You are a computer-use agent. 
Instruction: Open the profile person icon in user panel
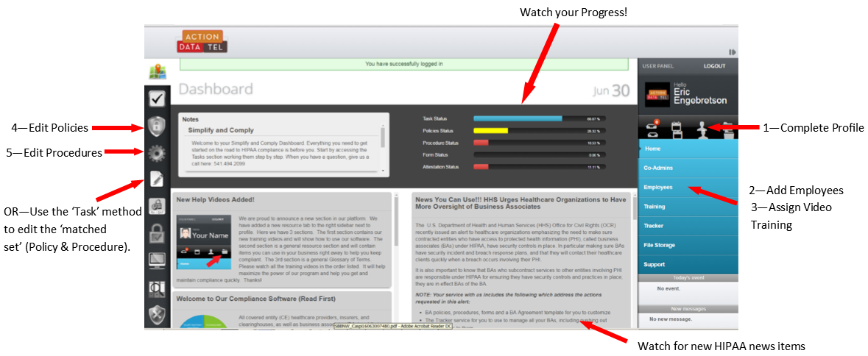pyautogui.click(x=703, y=129)
